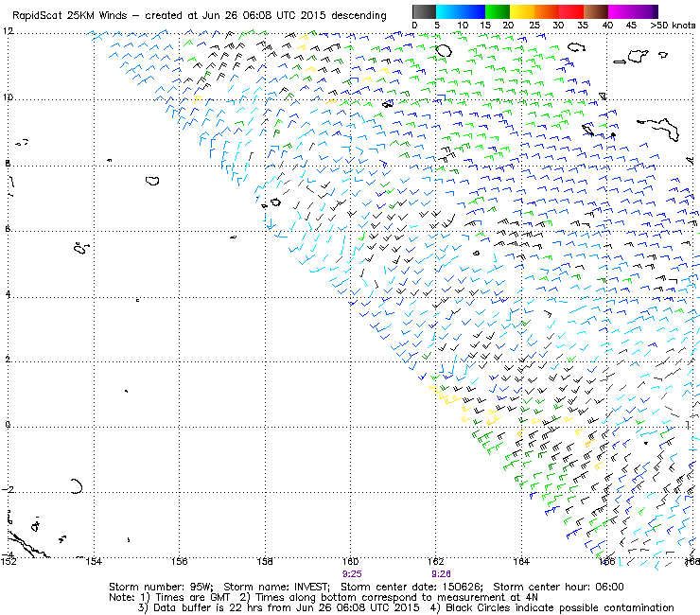Click the 'Storm center hour: 06:00' text
The height and width of the screenshot is (615, 700).
(x=558, y=587)
